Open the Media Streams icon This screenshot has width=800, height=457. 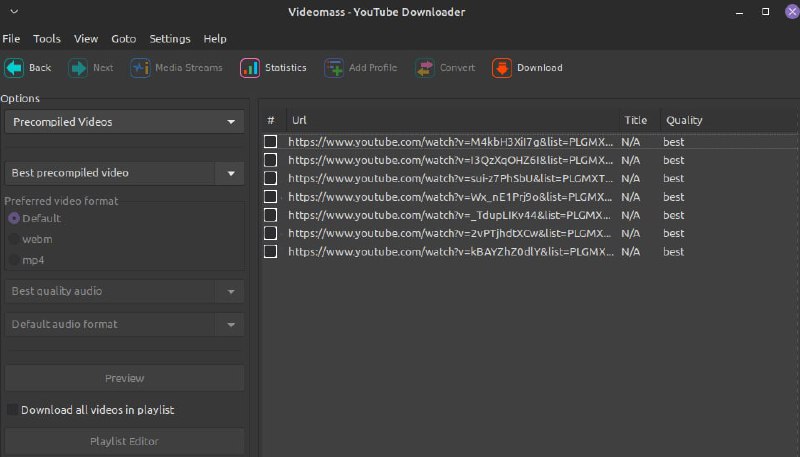140,68
